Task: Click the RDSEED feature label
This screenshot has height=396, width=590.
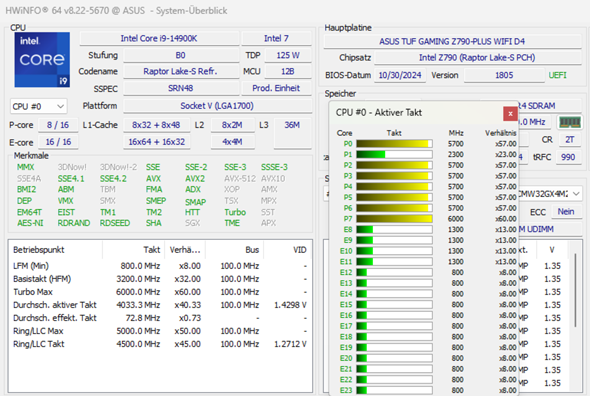Action: pos(115,223)
